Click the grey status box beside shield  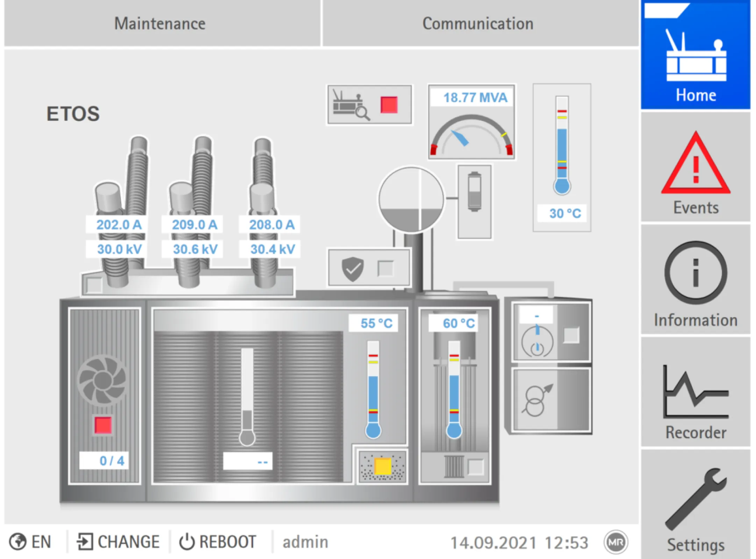[386, 269]
